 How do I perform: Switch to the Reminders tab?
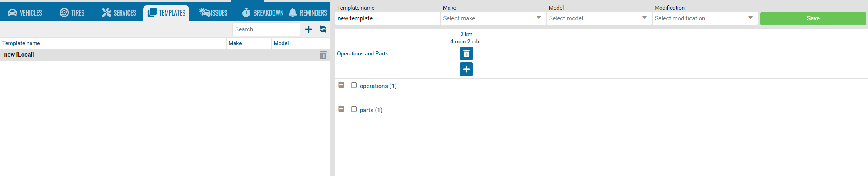click(x=308, y=13)
